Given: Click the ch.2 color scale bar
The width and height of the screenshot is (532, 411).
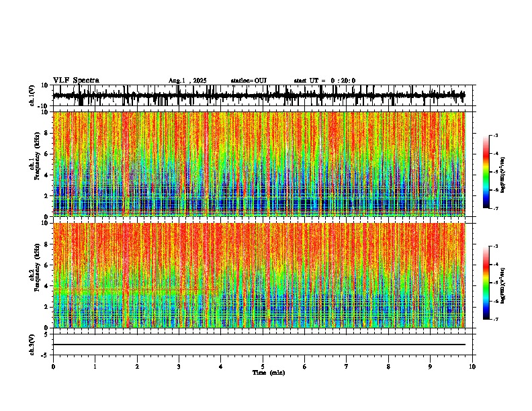Looking at the screenshot, I should pos(486,283).
